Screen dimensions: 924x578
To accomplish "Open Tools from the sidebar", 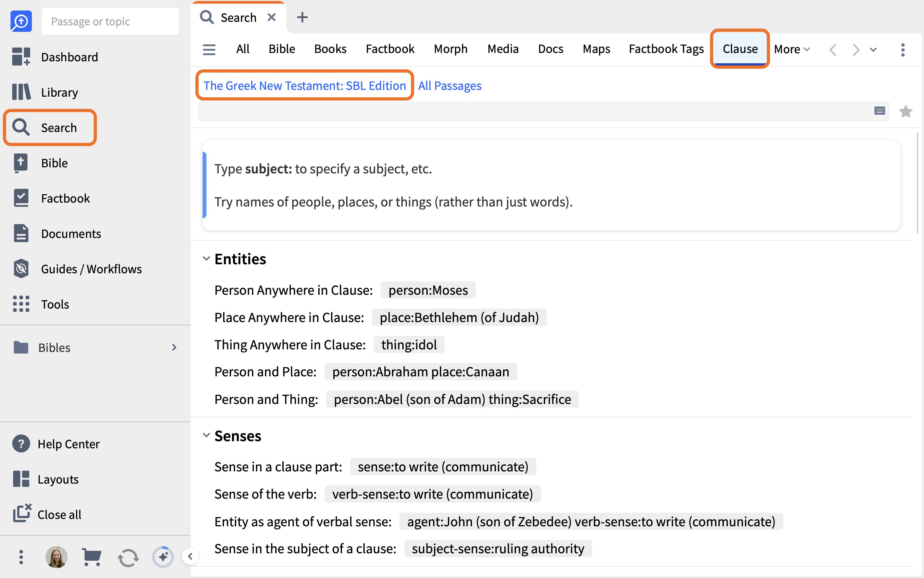I will (41, 304).
